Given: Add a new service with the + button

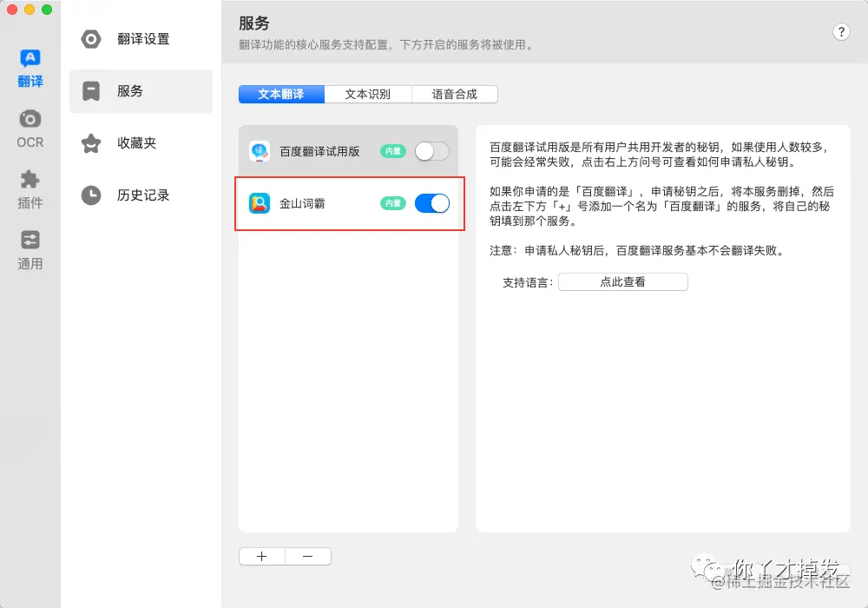Looking at the screenshot, I should pyautogui.click(x=261, y=556).
